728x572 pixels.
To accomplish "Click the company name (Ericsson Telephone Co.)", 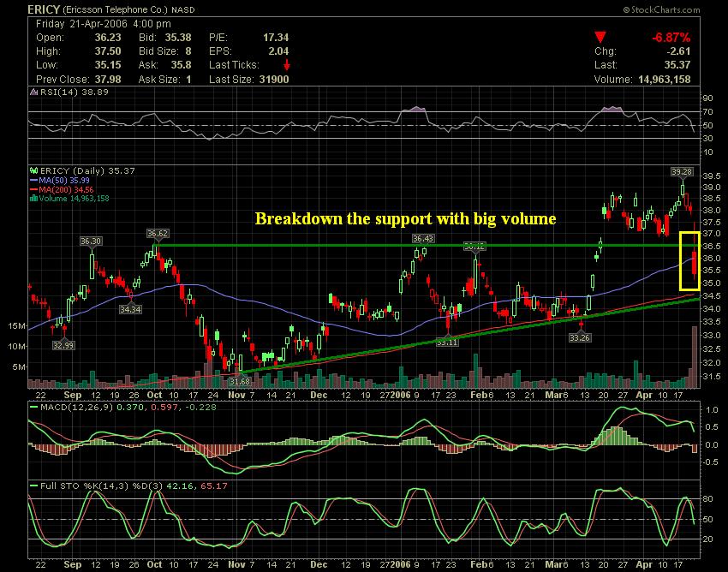I will tap(115, 9).
